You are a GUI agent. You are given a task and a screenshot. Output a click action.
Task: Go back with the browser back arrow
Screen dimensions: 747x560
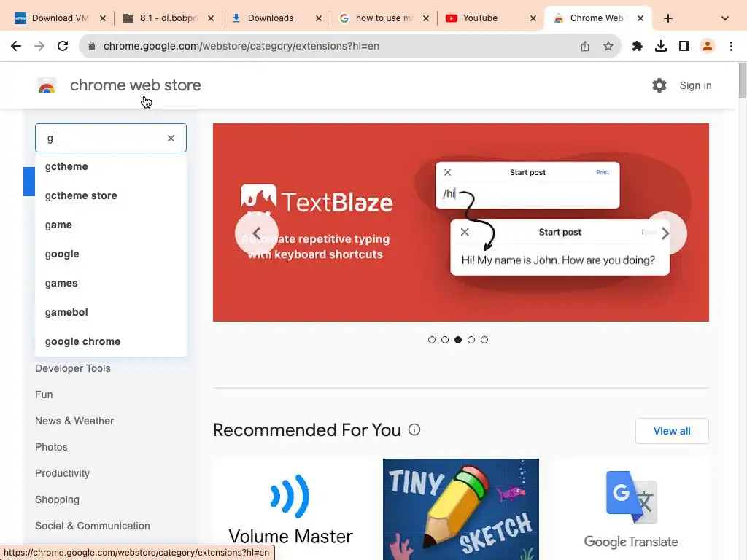pos(16,46)
